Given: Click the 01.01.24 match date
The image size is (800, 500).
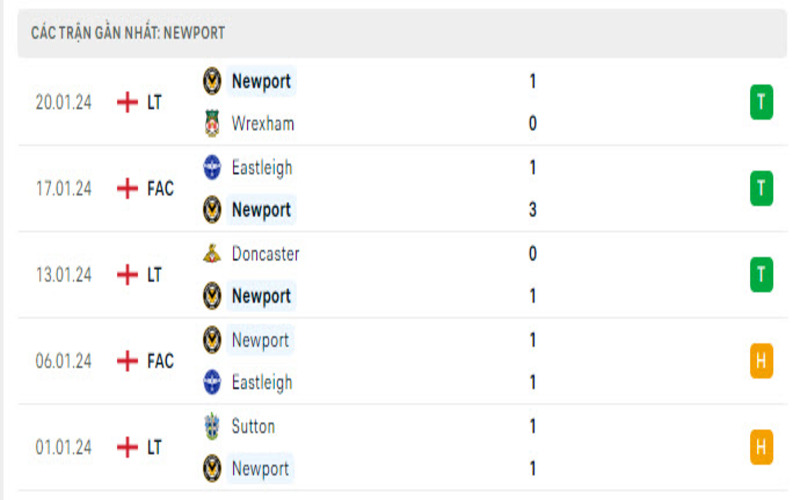Looking at the screenshot, I should [63, 447].
